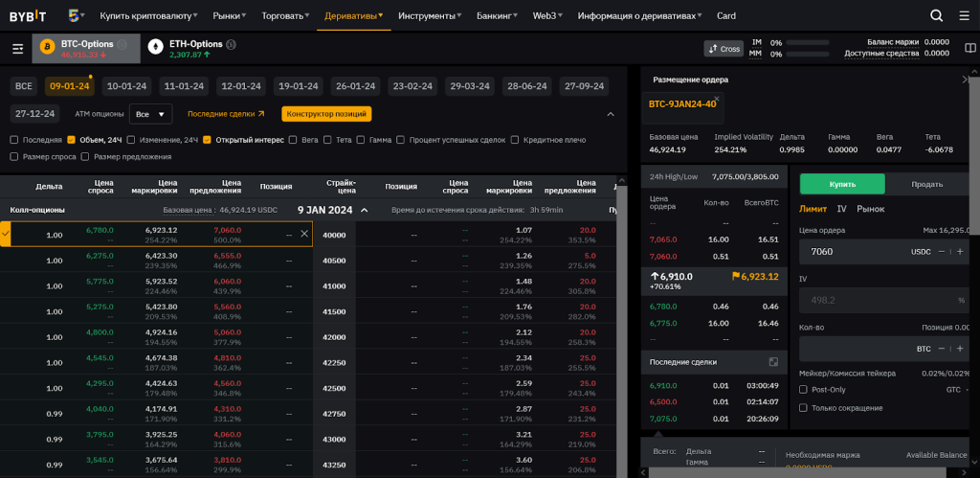980x478 pixels.
Task: Click the ETH-Options coin icon
Action: click(x=155, y=47)
